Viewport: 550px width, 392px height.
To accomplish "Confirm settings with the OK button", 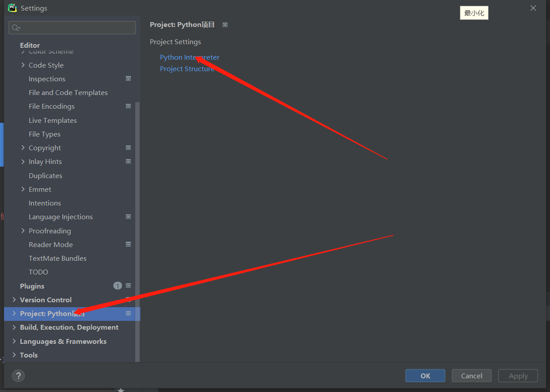I will click(x=425, y=376).
